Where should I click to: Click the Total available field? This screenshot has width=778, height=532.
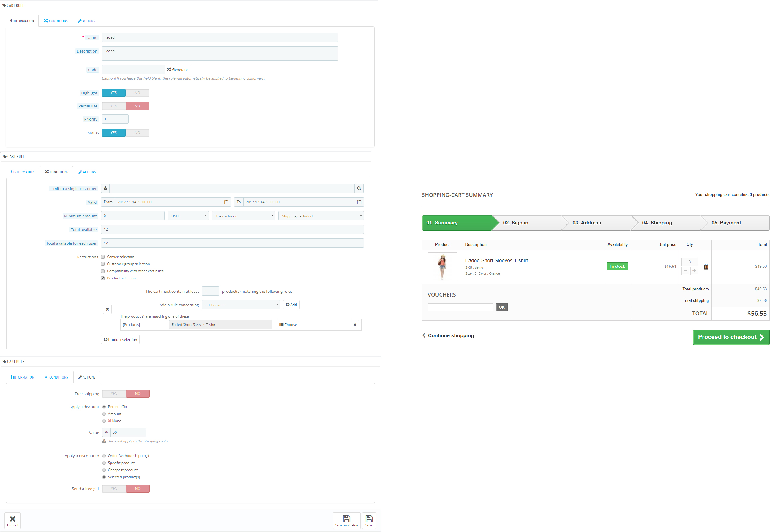[232, 229]
